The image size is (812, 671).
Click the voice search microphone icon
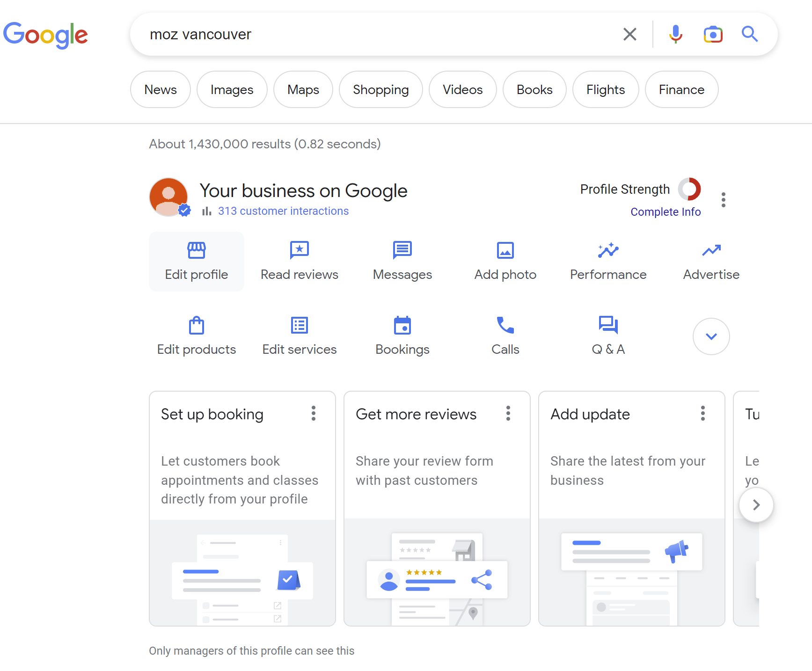pos(675,34)
